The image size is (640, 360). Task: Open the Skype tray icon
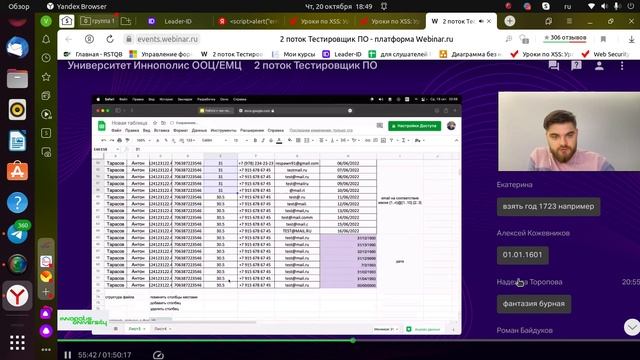pyautogui.click(x=546, y=6)
